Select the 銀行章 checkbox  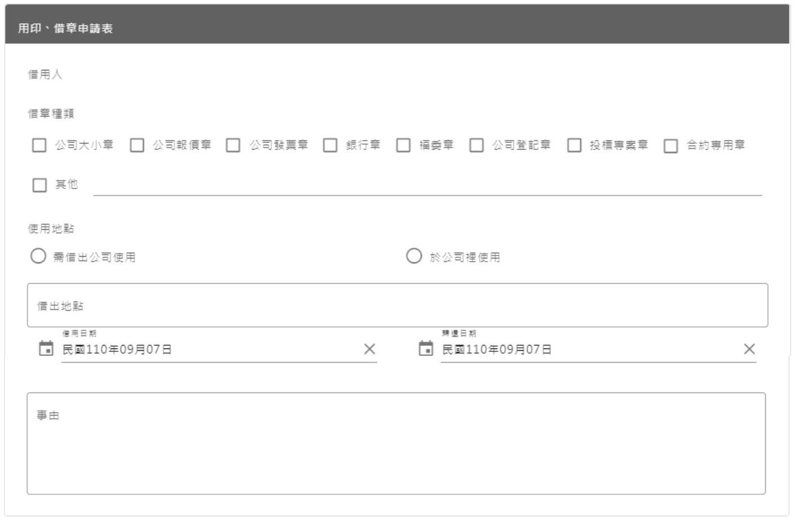point(330,145)
